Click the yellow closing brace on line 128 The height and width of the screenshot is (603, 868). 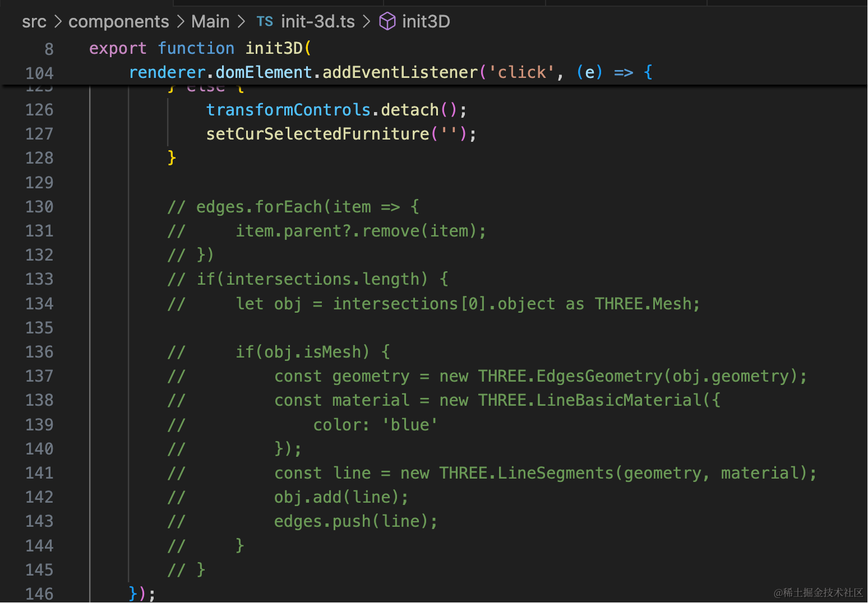[x=172, y=157]
